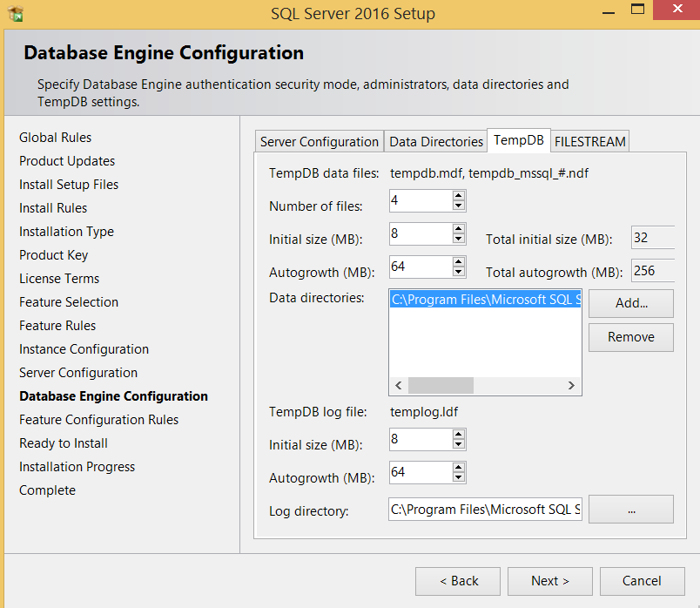This screenshot has height=608, width=700.
Task: Select Product Updates step in sidebar
Action: pos(67,161)
